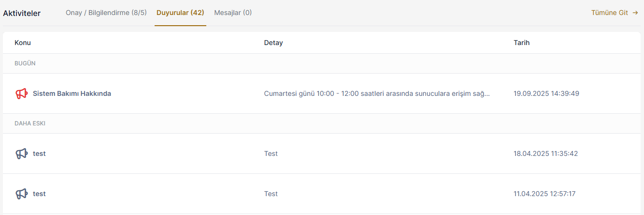Image resolution: width=644 pixels, height=215 pixels.
Task: Click the DAHA ESKI group header
Action: point(30,123)
